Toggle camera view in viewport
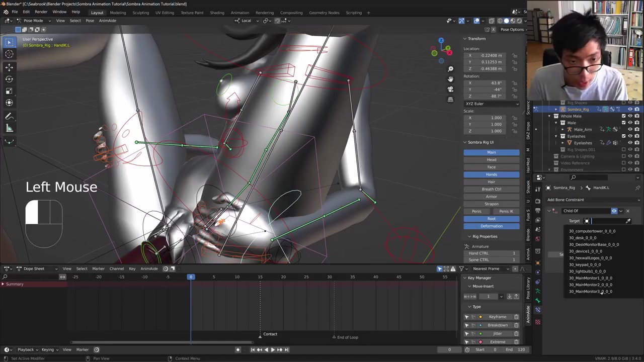 click(x=450, y=89)
